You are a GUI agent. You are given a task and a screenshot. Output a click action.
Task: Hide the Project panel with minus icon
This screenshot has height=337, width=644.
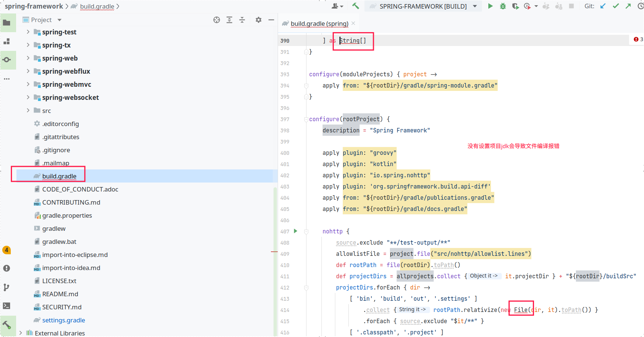click(271, 20)
